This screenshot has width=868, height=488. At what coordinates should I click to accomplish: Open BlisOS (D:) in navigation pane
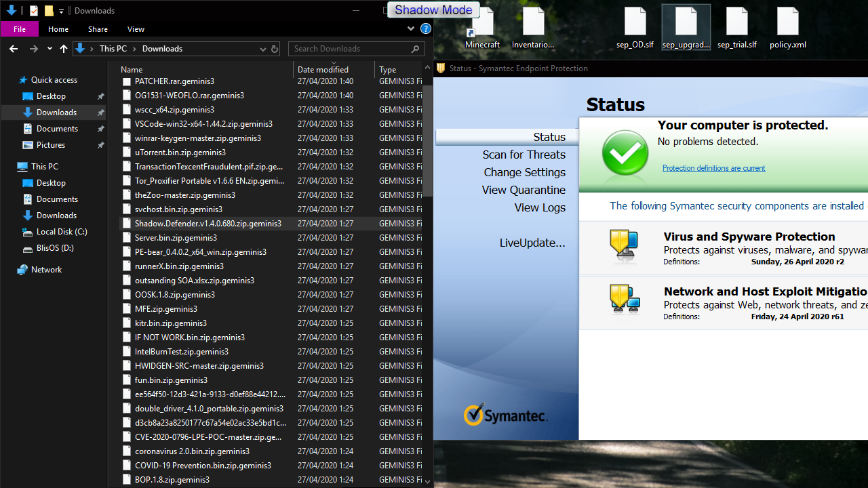[x=55, y=248]
